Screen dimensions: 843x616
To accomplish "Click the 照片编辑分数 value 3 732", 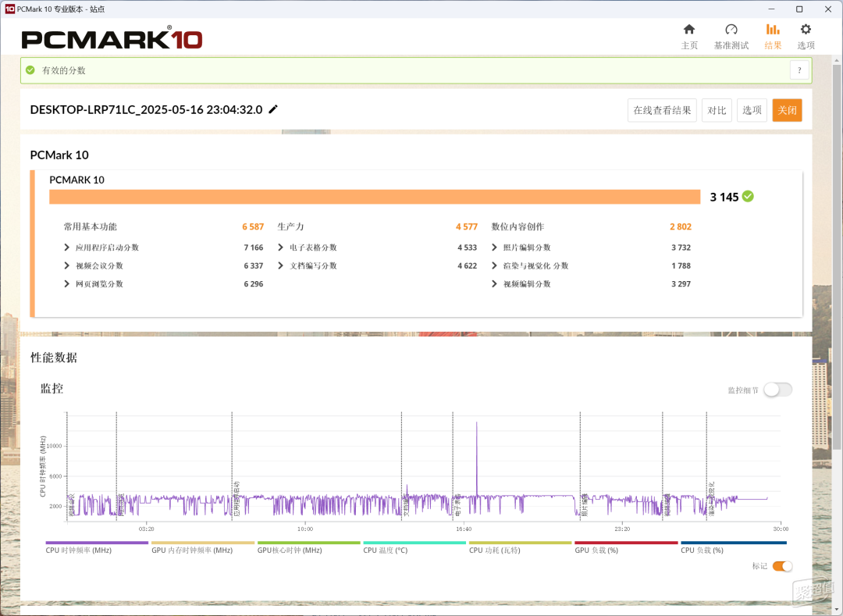I will [x=681, y=247].
